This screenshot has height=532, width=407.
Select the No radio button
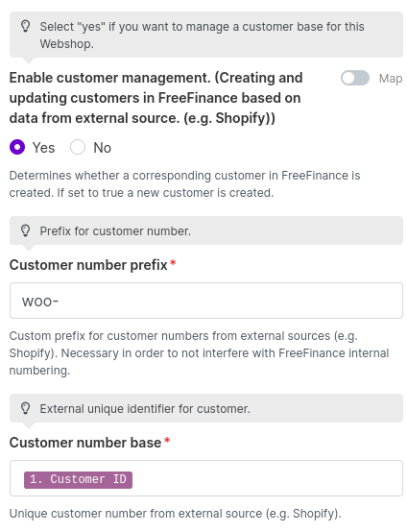78,147
